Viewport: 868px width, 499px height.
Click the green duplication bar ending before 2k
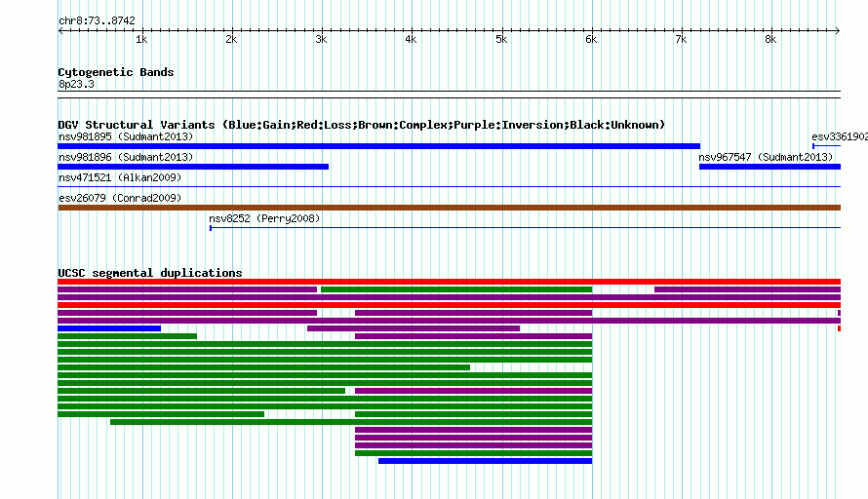point(128,336)
